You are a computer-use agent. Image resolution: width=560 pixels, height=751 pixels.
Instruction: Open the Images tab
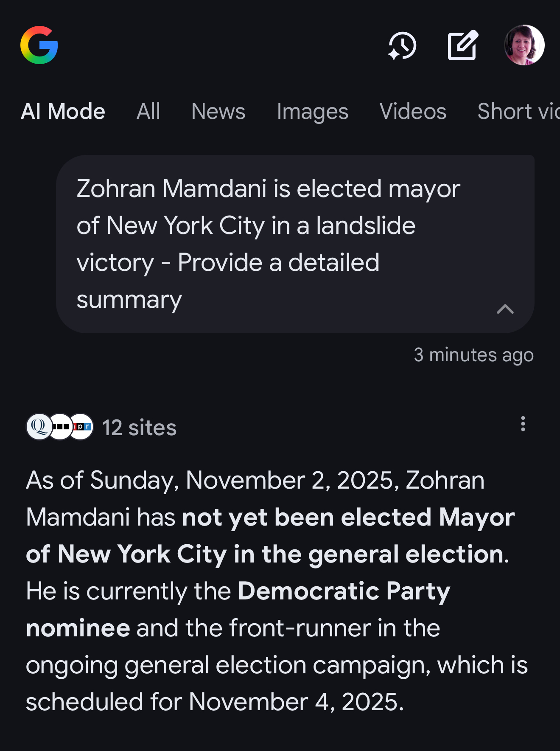tap(312, 112)
